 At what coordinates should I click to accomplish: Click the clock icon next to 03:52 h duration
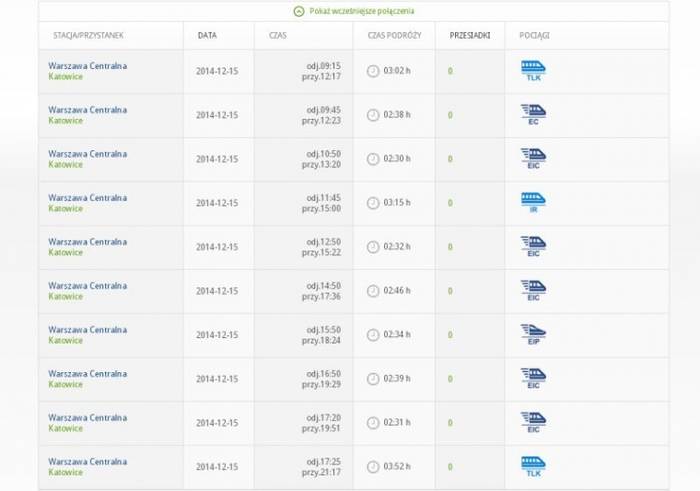(373, 467)
